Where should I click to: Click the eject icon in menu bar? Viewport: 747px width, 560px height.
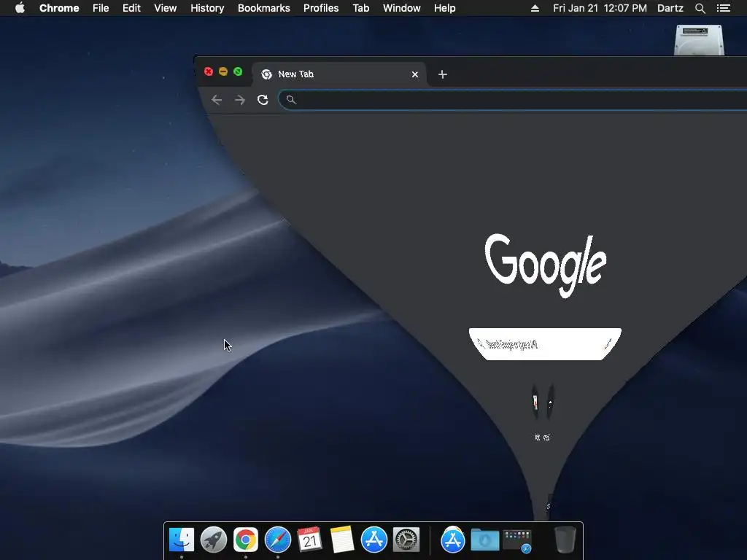pos(535,8)
